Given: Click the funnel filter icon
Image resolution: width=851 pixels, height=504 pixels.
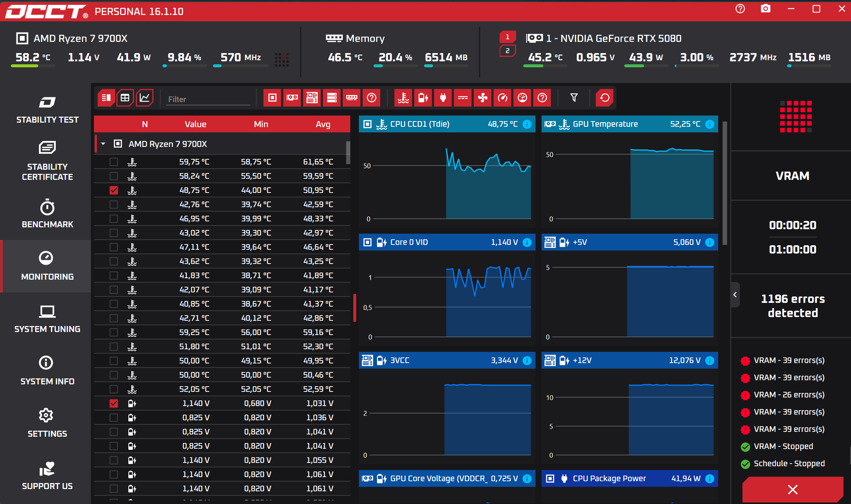Looking at the screenshot, I should pyautogui.click(x=574, y=98).
